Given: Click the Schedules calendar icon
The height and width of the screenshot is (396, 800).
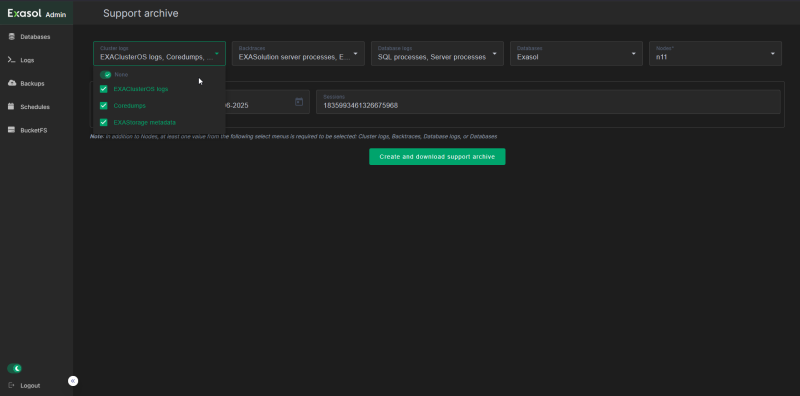Looking at the screenshot, I should 12,107.
